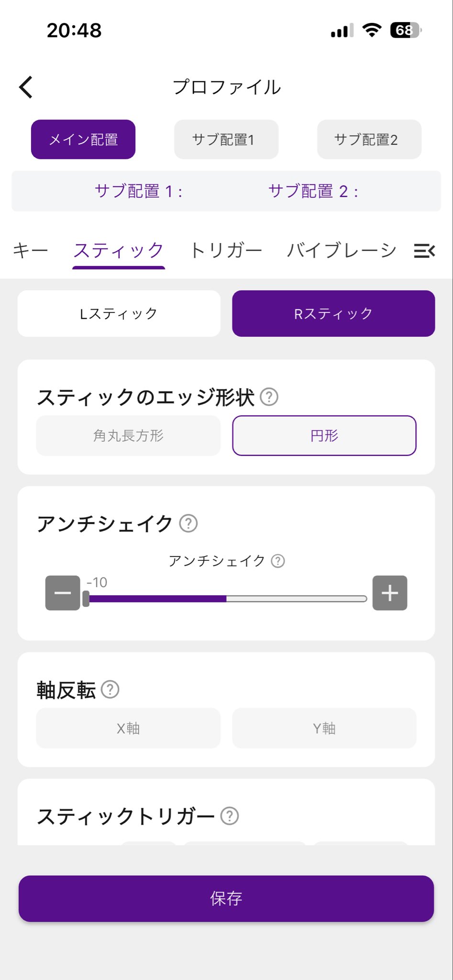Switch to the キー tab

[x=31, y=250]
